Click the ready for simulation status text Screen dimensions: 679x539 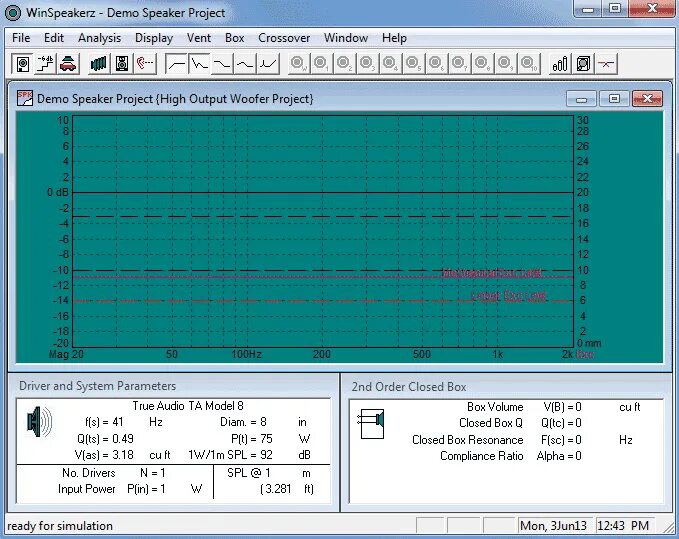point(60,526)
